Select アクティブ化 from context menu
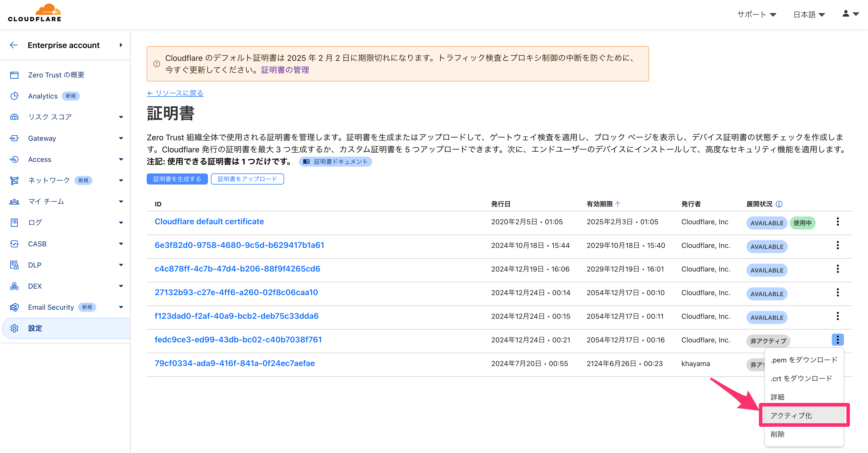Screen dimensions: 868x453 [x=791, y=416]
